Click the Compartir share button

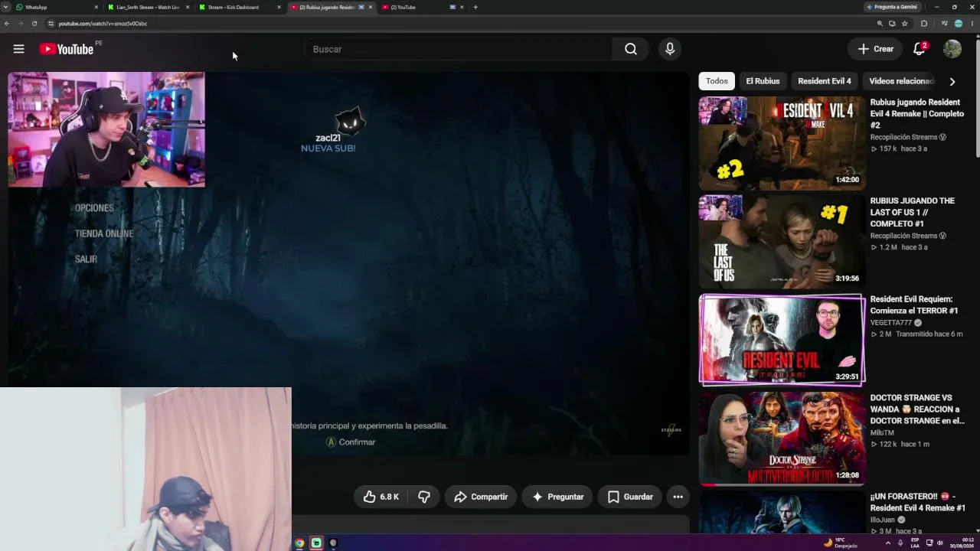tap(481, 497)
